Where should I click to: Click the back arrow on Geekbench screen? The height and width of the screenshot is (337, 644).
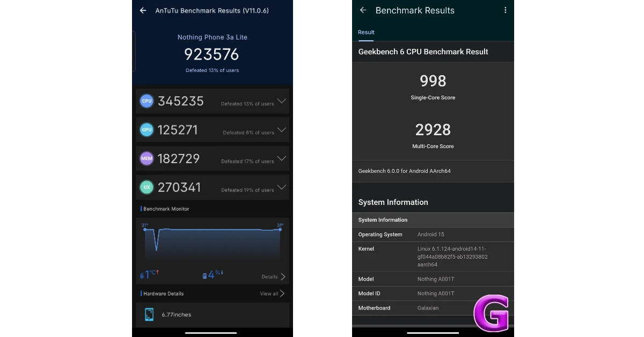(363, 10)
